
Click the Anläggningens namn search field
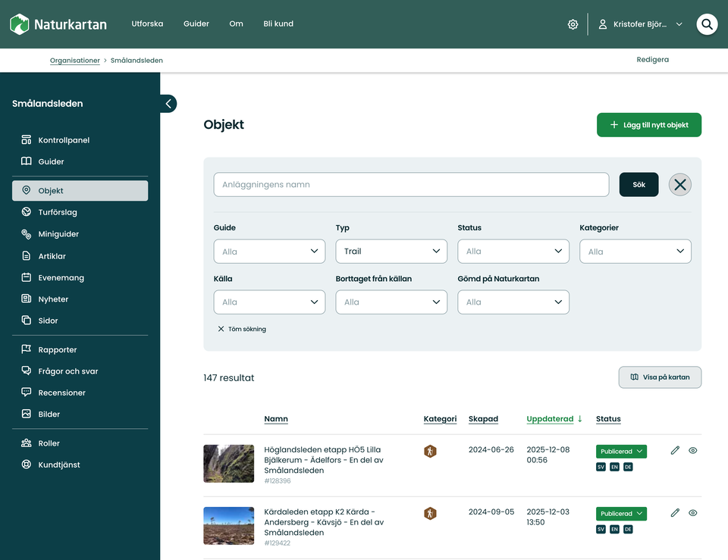pyautogui.click(x=411, y=185)
